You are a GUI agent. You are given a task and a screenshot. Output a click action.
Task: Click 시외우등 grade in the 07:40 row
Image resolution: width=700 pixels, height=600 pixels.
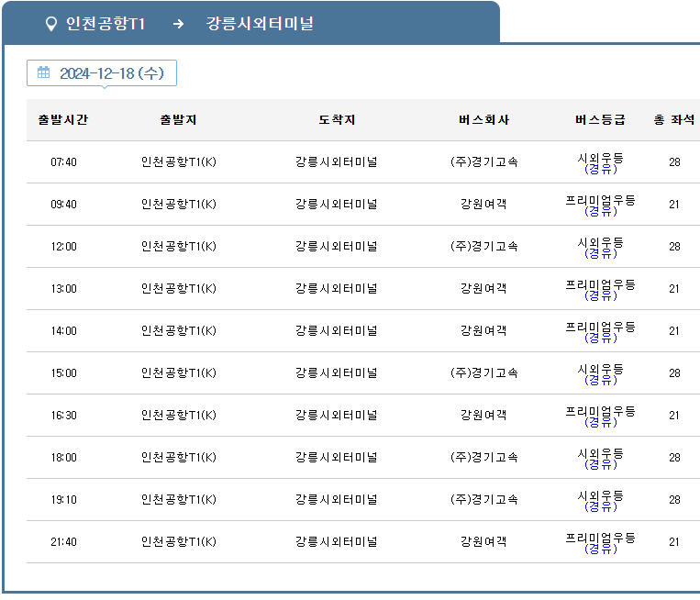(600, 158)
